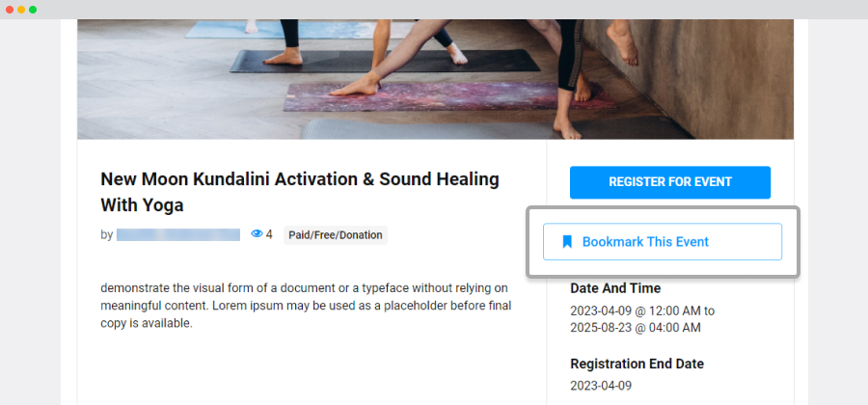
Task: Click the Lorem ipsum description paragraph
Action: tap(305, 306)
